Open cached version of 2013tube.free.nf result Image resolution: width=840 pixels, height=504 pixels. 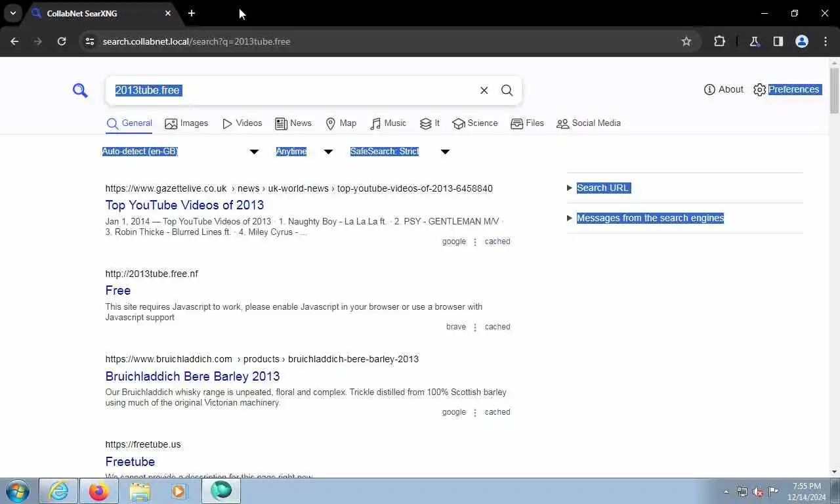coord(497,327)
